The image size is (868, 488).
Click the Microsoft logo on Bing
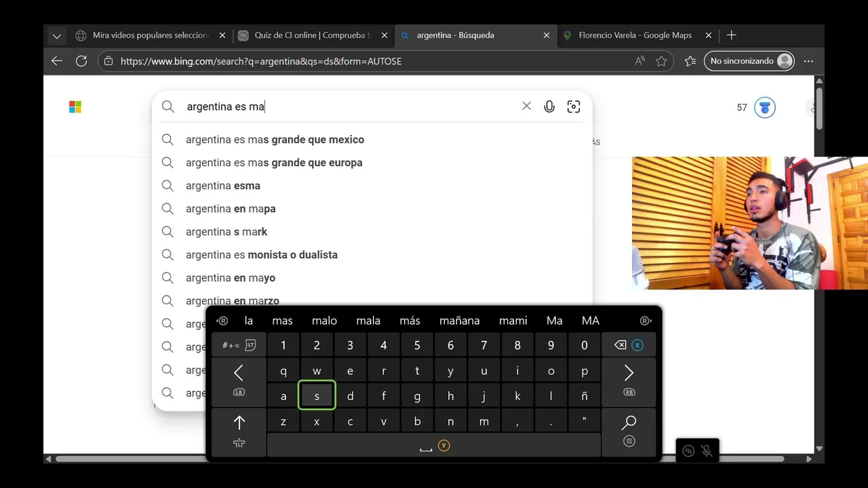(x=75, y=107)
